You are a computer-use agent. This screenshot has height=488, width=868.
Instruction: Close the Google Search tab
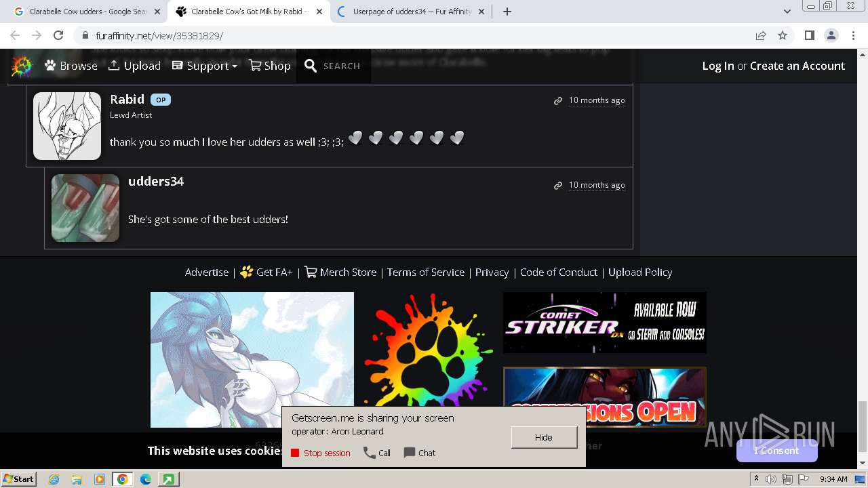pos(157,12)
